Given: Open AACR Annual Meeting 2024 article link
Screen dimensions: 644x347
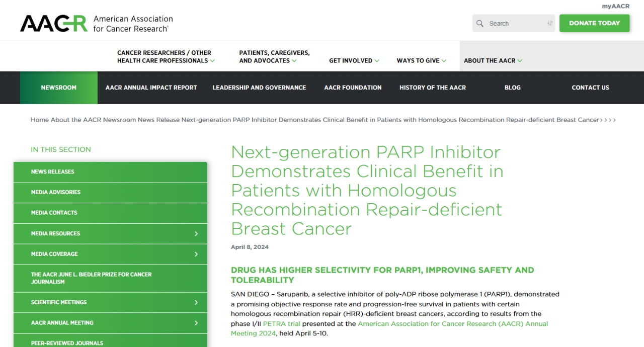Looking at the screenshot, I should pyautogui.click(x=389, y=328).
